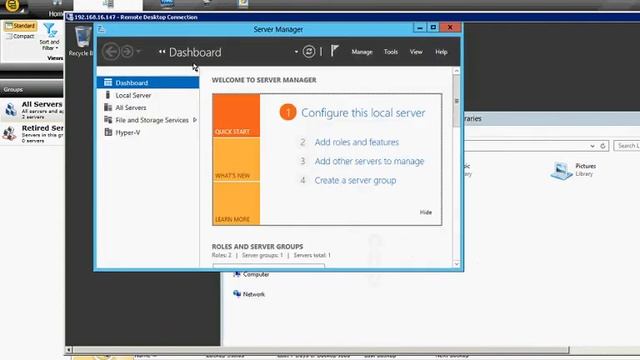Select Retired Servers group
The image size is (640, 360).
point(32,133)
